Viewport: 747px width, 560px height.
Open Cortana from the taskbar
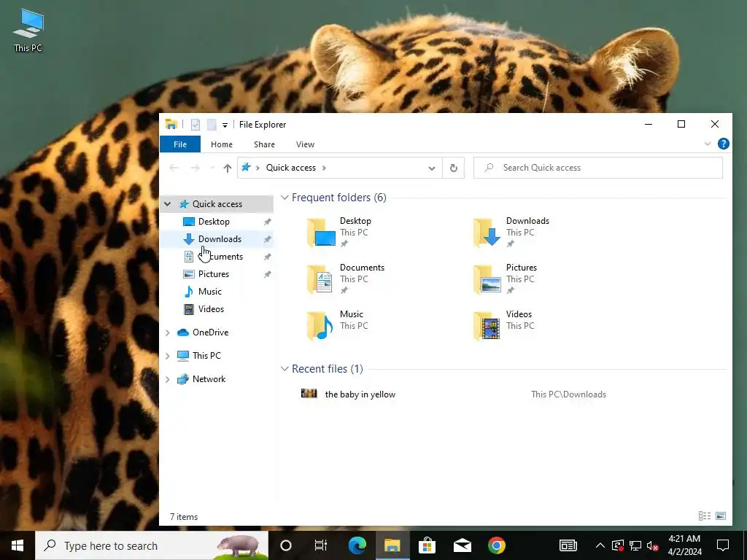pyautogui.click(x=286, y=545)
